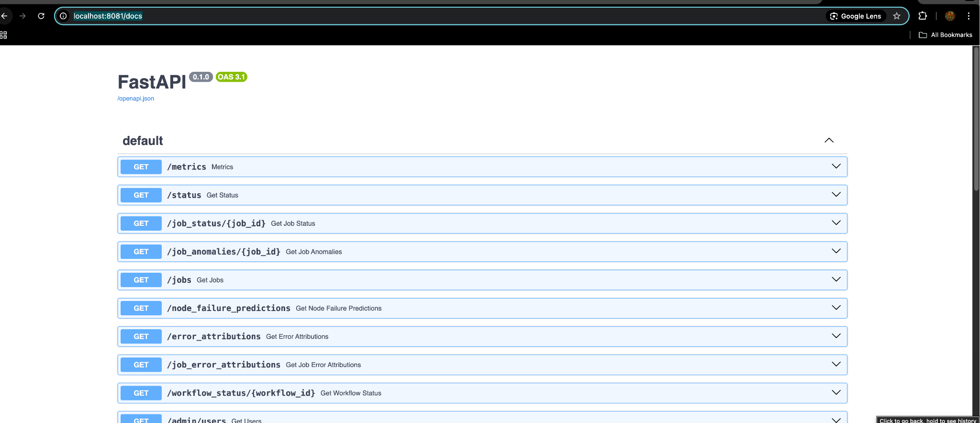Viewport: 980px width, 423px height.
Task: Open the apps grid shortcut
Action: tap(3, 35)
